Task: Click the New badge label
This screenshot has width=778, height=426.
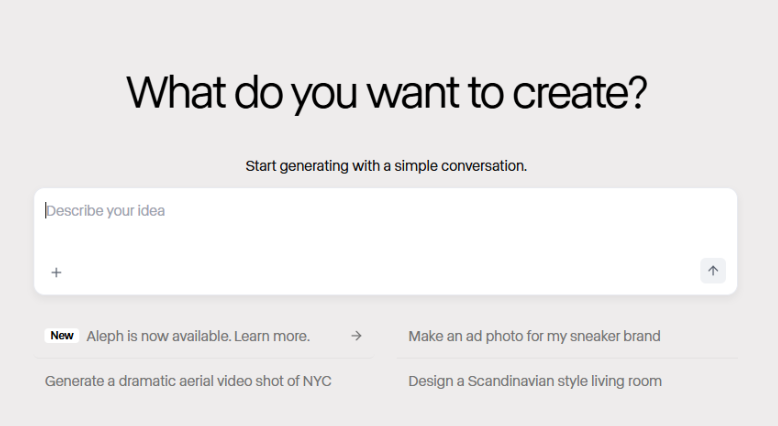Action: [62, 336]
